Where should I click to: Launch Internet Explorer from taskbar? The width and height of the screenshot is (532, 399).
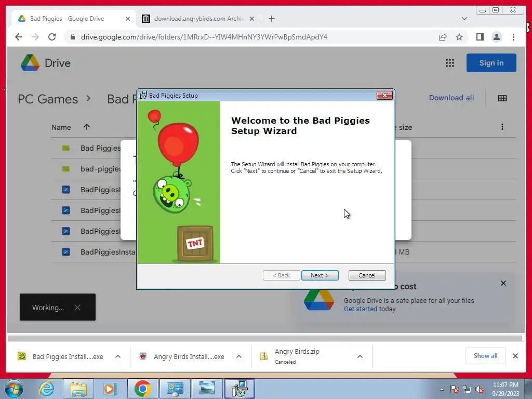tap(46, 389)
